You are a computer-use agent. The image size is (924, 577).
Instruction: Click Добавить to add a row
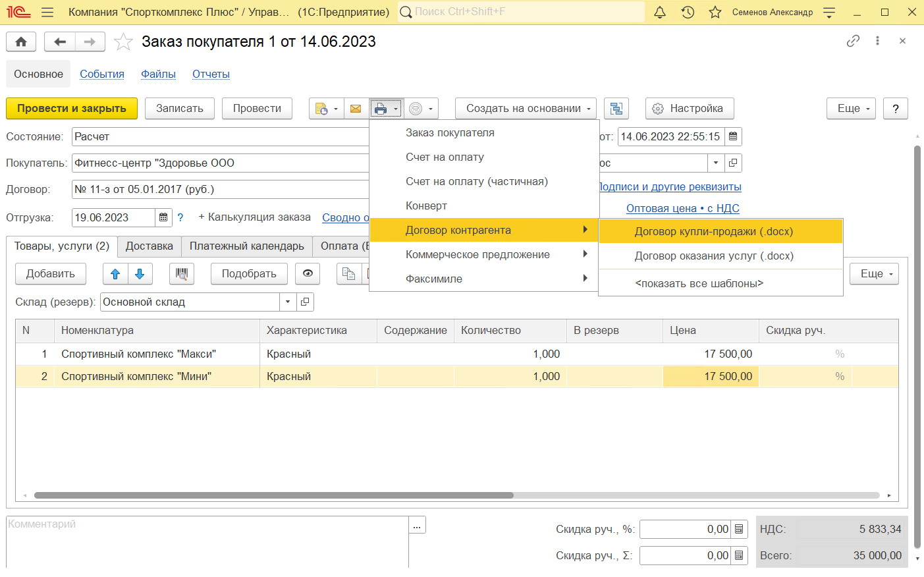pos(51,274)
